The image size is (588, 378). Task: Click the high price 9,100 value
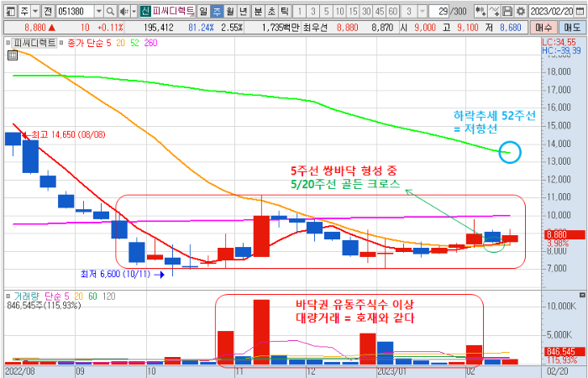click(468, 28)
